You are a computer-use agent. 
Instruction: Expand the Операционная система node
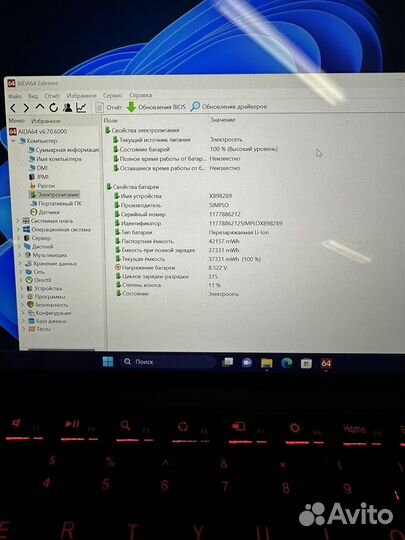pos(18,229)
